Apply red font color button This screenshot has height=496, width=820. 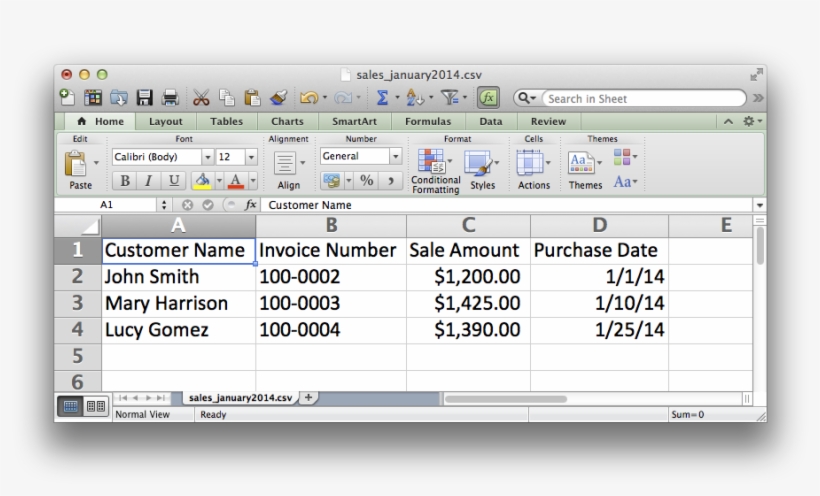coord(236,181)
